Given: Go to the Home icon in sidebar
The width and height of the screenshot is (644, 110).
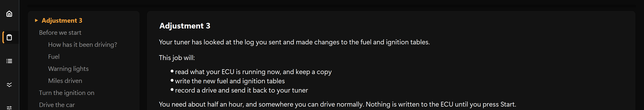Looking at the screenshot, I should click(9, 14).
